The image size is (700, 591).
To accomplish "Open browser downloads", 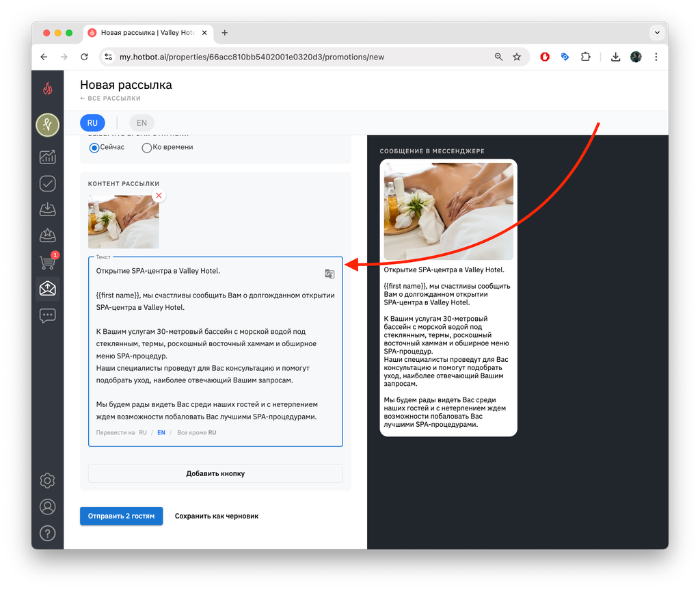I will click(x=616, y=57).
